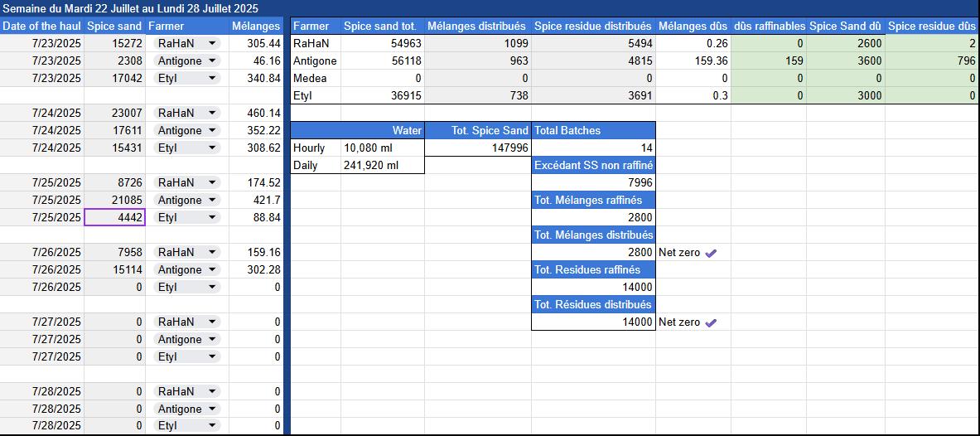Click the 'Spice sand tot.' header cell
This screenshot has width=980, height=436.
[x=381, y=27]
